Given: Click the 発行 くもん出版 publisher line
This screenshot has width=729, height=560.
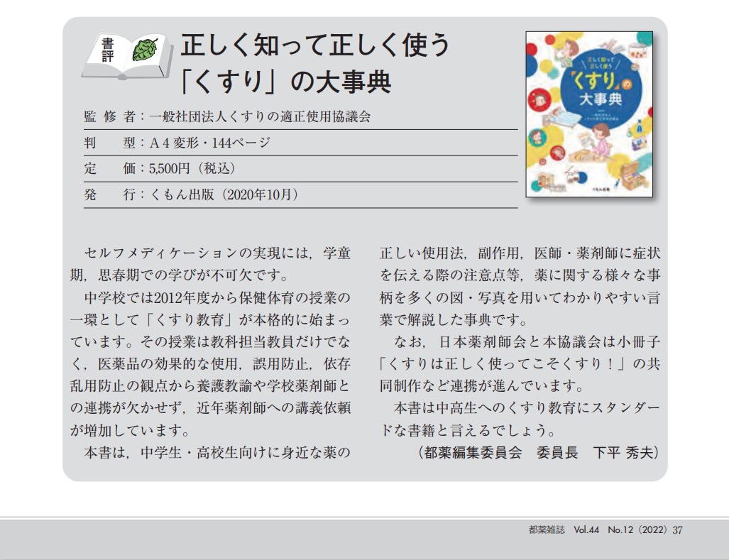Looking at the screenshot, I should (190, 195).
